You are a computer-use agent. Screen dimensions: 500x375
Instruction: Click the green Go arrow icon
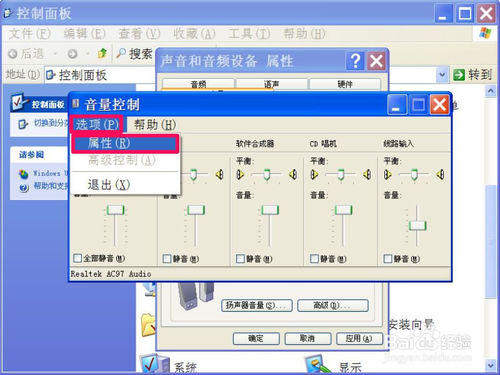coord(459,75)
